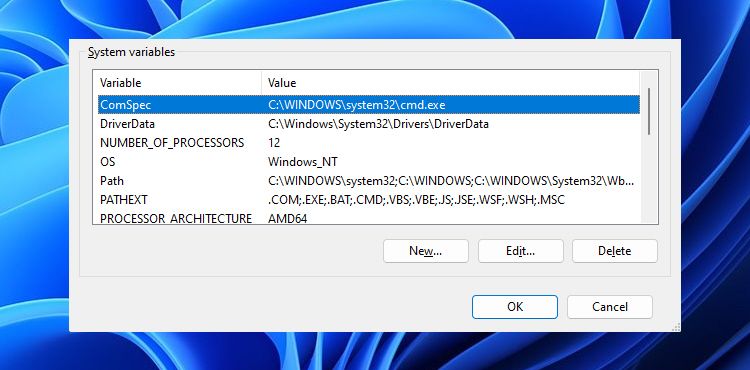Click the dialog resize grip corner
Image resolution: width=750 pixels, height=370 pixels.
(x=676, y=327)
